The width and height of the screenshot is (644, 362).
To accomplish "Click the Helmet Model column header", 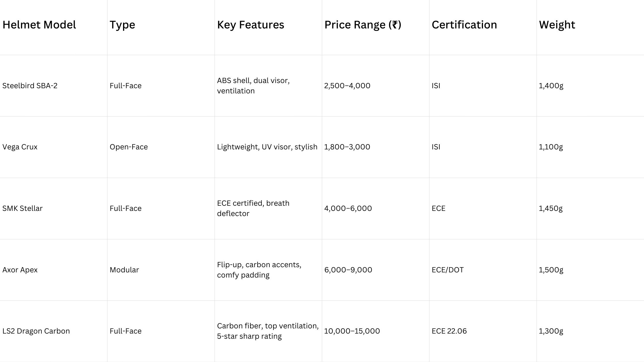I will point(39,25).
